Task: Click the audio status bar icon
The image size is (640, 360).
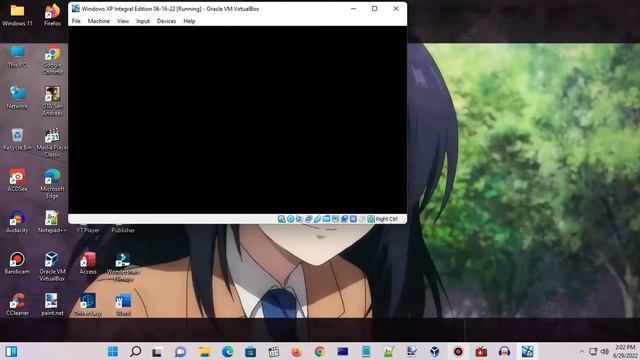Action: tap(299, 219)
